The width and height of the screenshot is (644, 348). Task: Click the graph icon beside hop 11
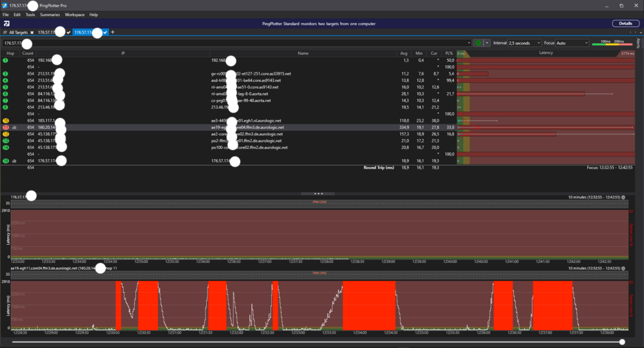pyautogui.click(x=14, y=128)
